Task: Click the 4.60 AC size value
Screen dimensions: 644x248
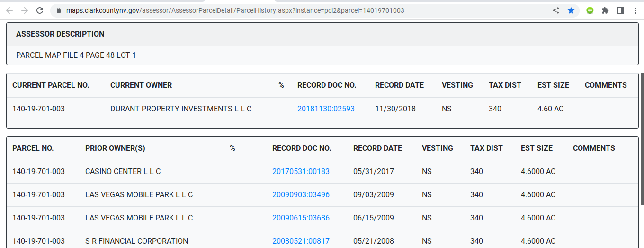Action: point(550,109)
